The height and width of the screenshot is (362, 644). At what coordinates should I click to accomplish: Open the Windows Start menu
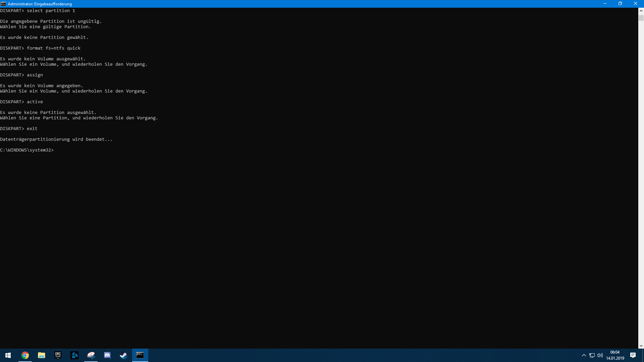[8, 355]
